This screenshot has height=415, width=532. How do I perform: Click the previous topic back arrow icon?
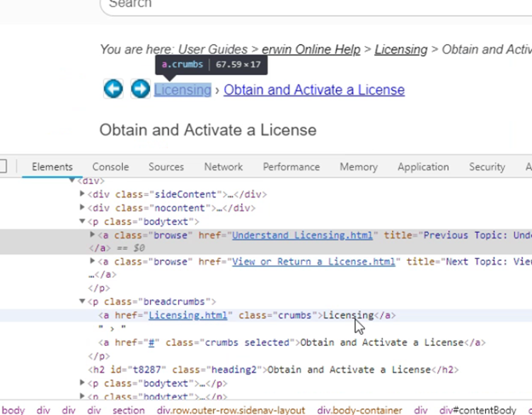tap(113, 89)
